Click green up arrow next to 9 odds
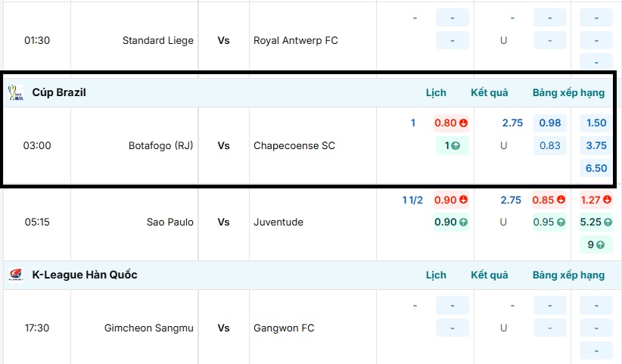 click(x=600, y=245)
